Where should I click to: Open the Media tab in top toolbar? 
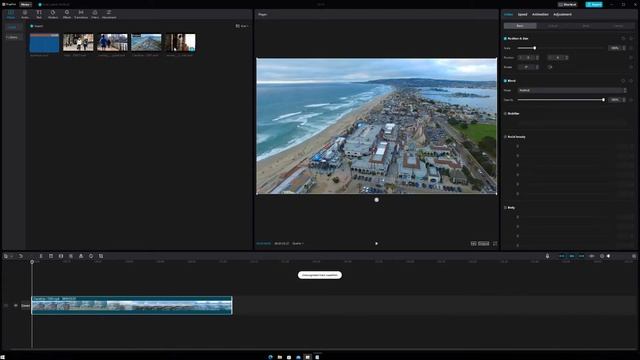pyautogui.click(x=11, y=14)
